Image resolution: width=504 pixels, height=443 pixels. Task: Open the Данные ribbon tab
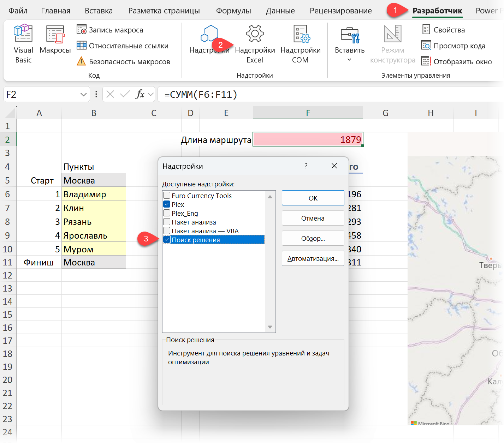pyautogui.click(x=280, y=11)
